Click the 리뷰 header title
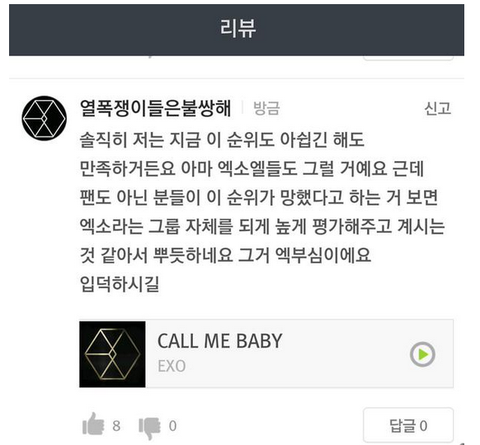Screen dimensions: 480x445 click(238, 28)
